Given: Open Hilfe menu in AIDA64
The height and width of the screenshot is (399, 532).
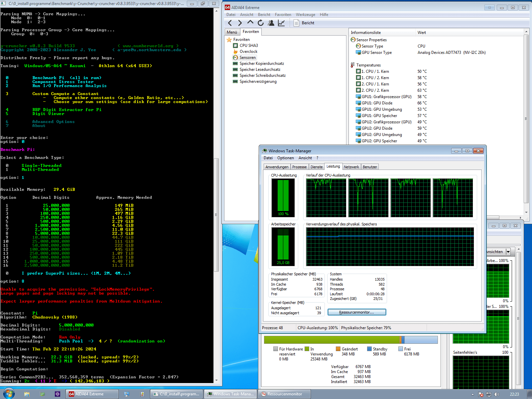Looking at the screenshot, I should [324, 15].
